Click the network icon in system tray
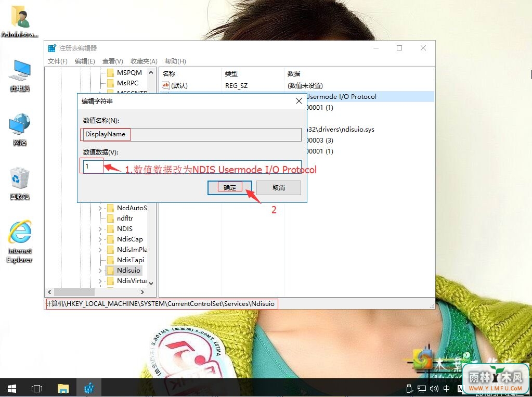The width and height of the screenshot is (532, 397). [x=422, y=389]
